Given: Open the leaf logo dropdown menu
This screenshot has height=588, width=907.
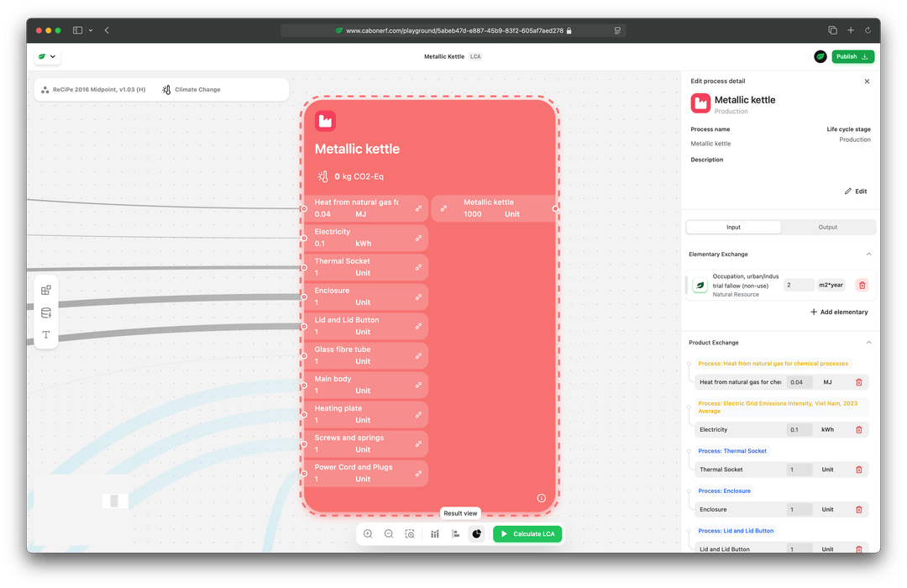Looking at the screenshot, I should click(x=47, y=57).
